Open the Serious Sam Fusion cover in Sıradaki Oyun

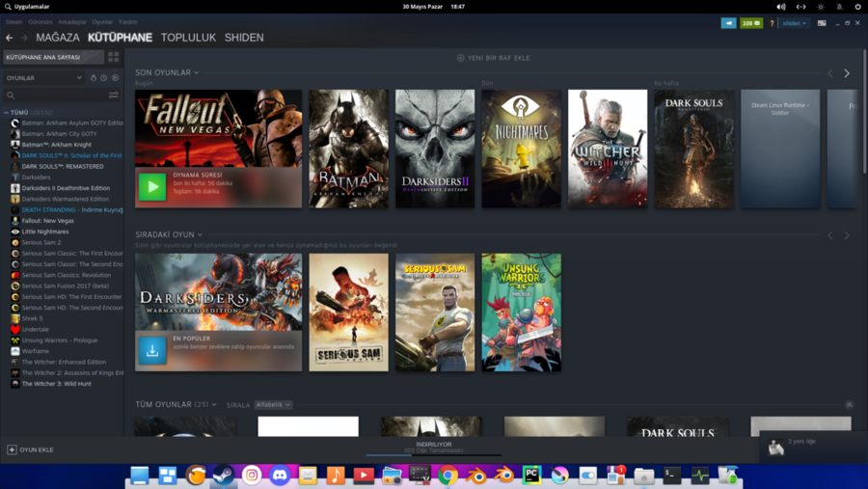coord(348,312)
